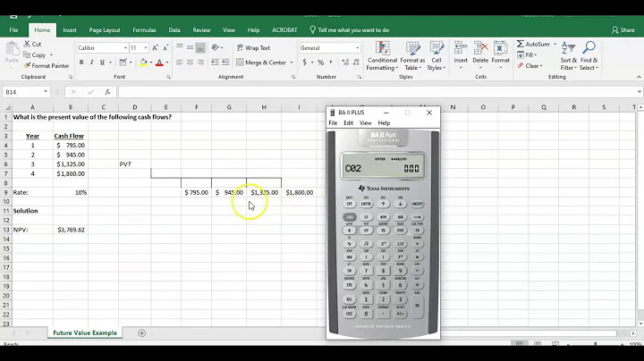Open calculator Edit menu
Viewport: 644px width, 361px height.
click(x=348, y=123)
